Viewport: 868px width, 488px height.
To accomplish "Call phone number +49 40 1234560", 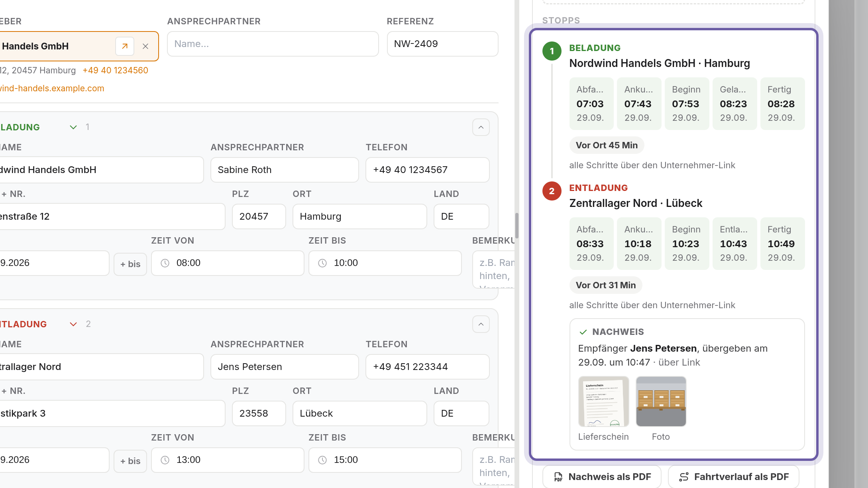I will 115,70.
